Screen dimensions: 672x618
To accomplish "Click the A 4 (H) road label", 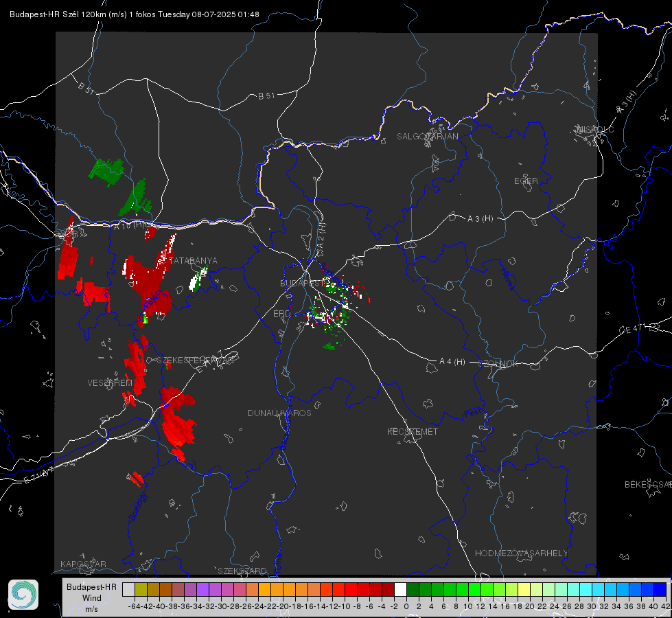I will (x=452, y=362).
